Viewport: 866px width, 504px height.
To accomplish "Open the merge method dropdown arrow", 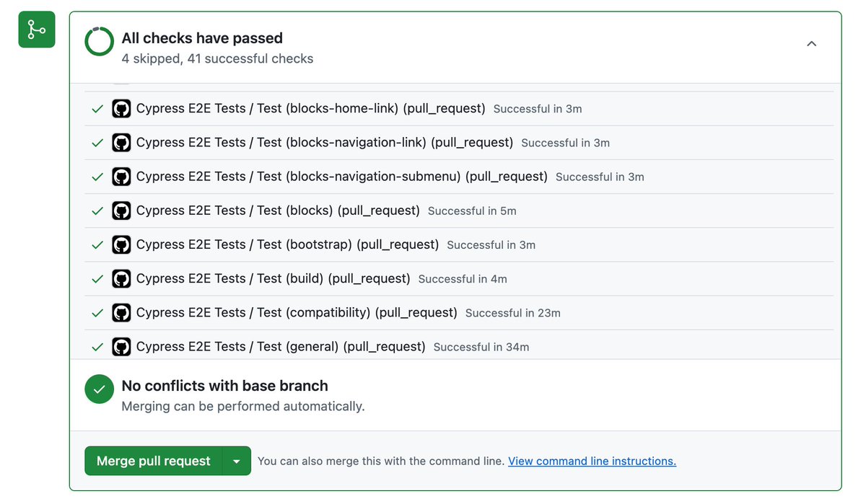I will (237, 461).
